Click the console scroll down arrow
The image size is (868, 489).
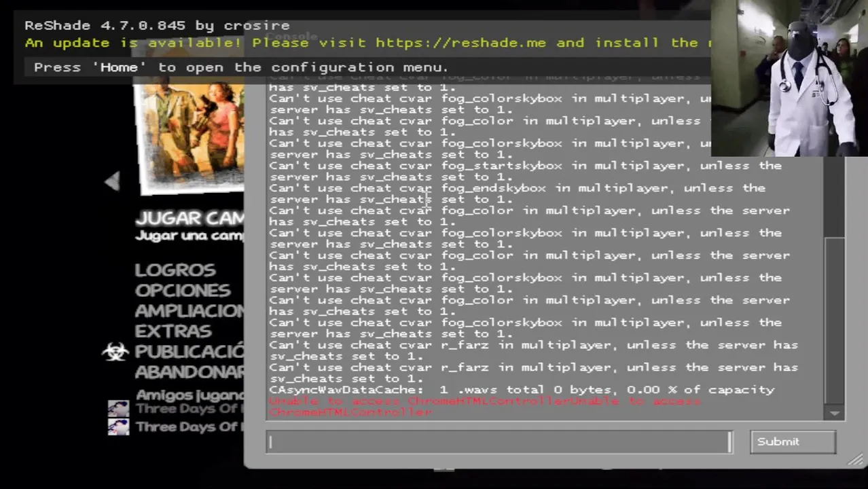835,413
